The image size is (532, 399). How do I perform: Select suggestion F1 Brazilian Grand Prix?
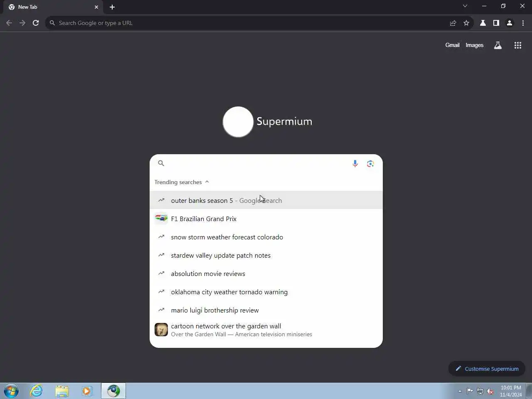266,219
